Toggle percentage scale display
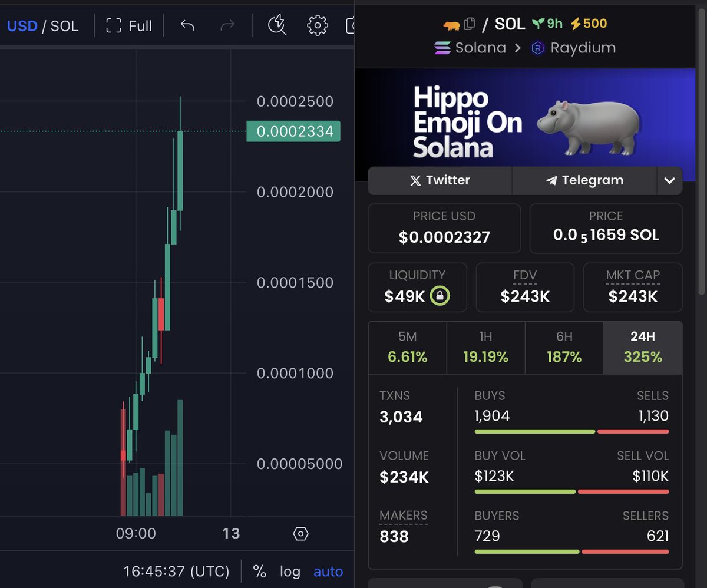The height and width of the screenshot is (588, 707). 260,571
